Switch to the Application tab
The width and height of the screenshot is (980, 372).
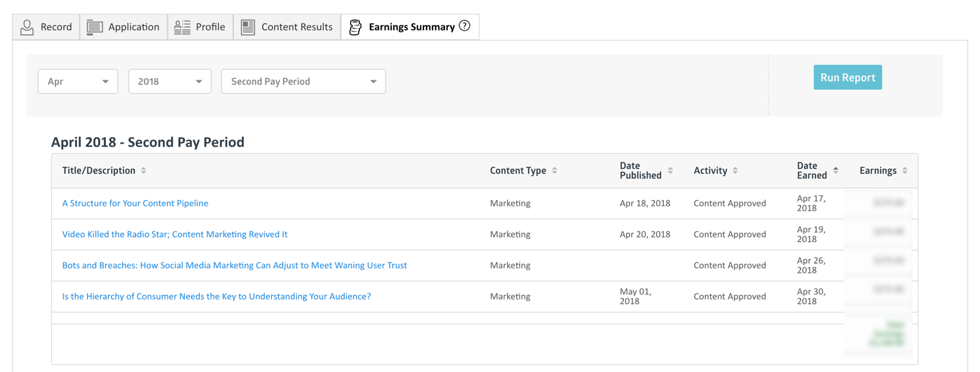[123, 27]
